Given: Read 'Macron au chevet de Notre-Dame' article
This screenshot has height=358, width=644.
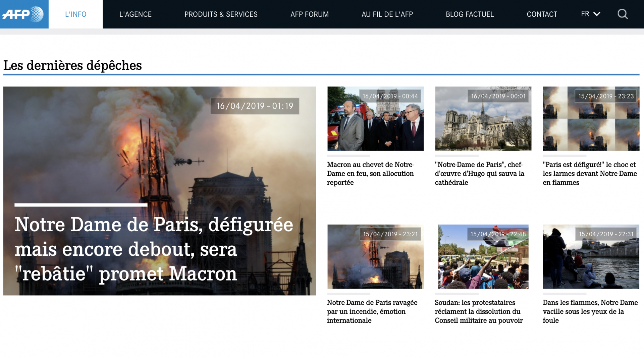Looking at the screenshot, I should (371, 174).
